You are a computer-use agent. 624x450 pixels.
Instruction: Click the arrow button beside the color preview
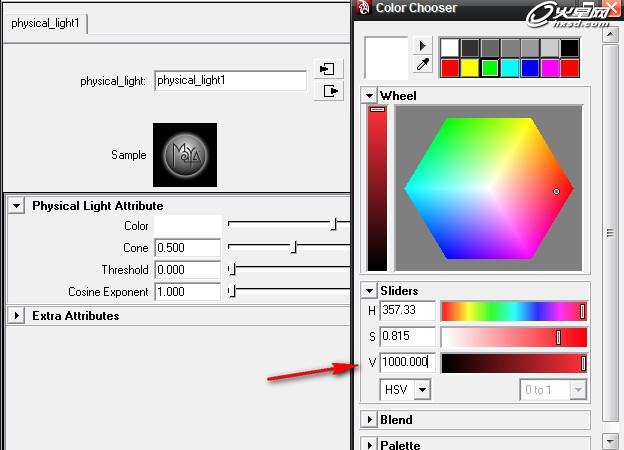click(423, 46)
